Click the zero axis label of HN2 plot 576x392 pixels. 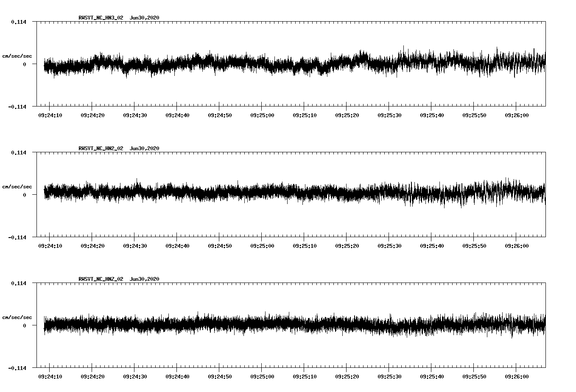coord(25,195)
